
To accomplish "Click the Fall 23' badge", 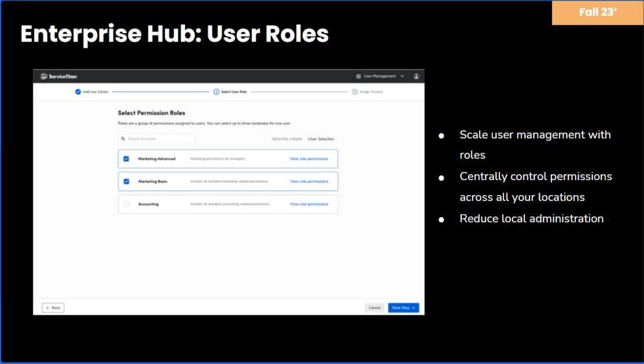I will [x=598, y=12].
